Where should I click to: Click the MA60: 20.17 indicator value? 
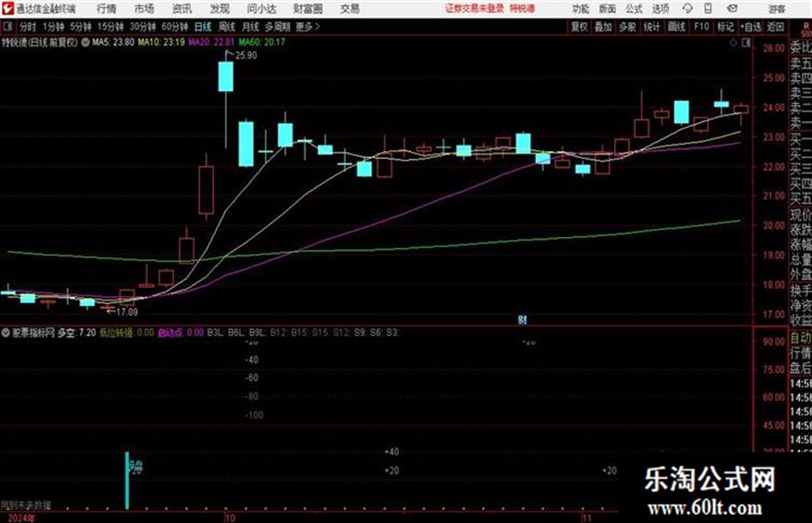click(x=262, y=42)
